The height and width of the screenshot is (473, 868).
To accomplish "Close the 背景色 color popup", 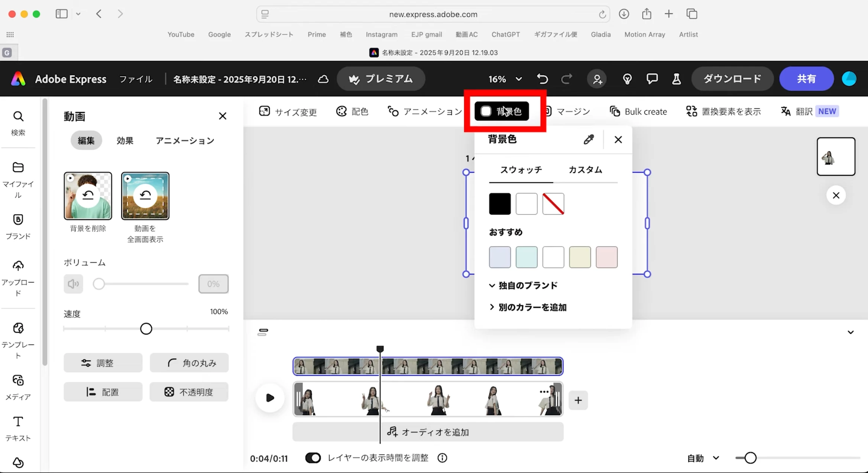I will coord(618,140).
